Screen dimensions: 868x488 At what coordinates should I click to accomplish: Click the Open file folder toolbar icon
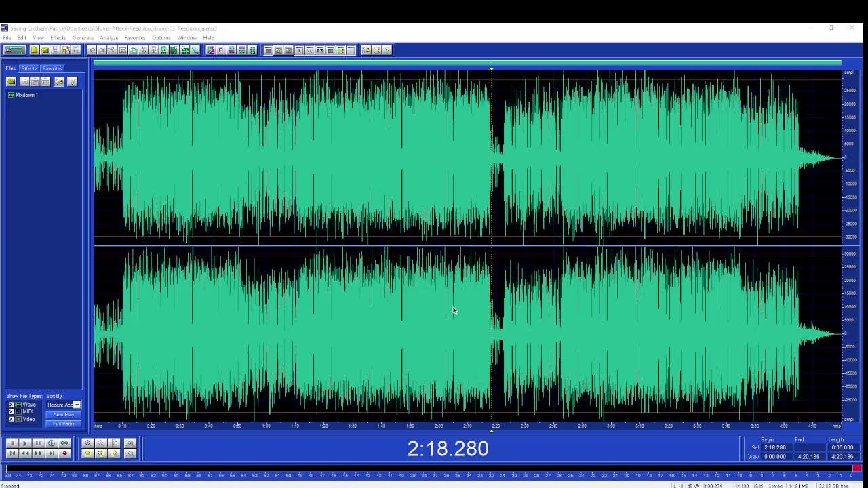45,50
